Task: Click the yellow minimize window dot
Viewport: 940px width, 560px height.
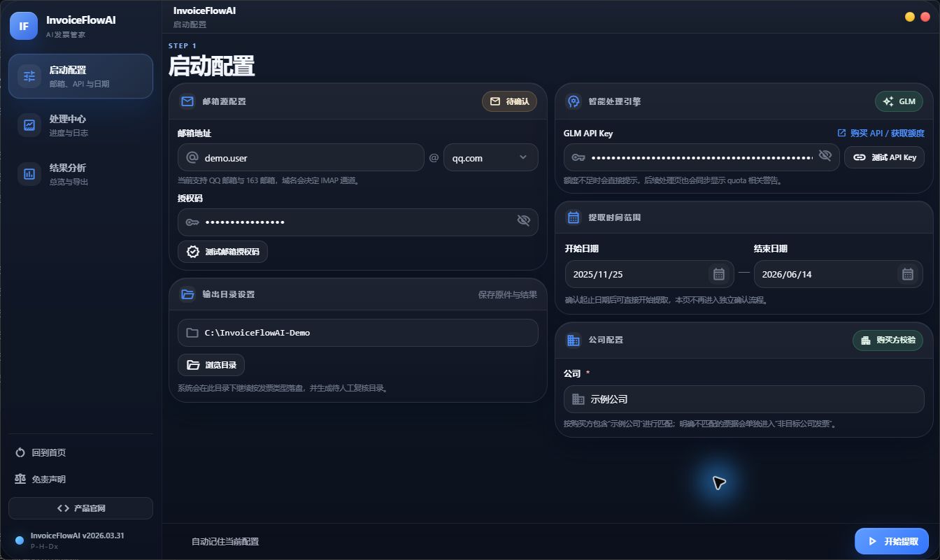Action: 910,17
